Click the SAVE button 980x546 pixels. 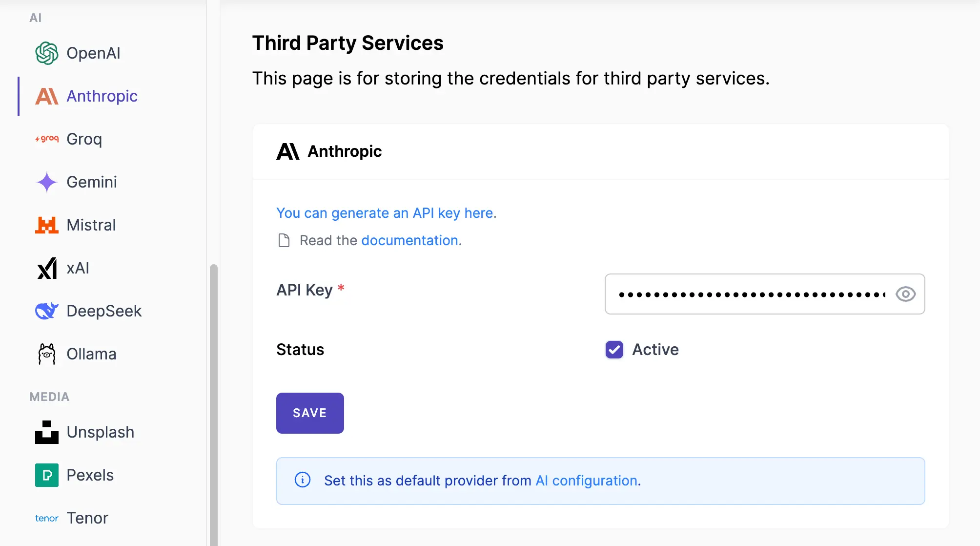[x=310, y=413]
